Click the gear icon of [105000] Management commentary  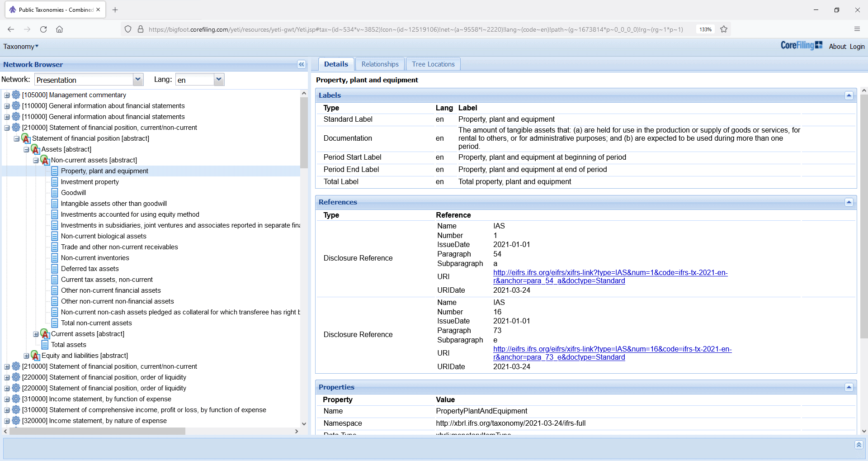point(16,95)
